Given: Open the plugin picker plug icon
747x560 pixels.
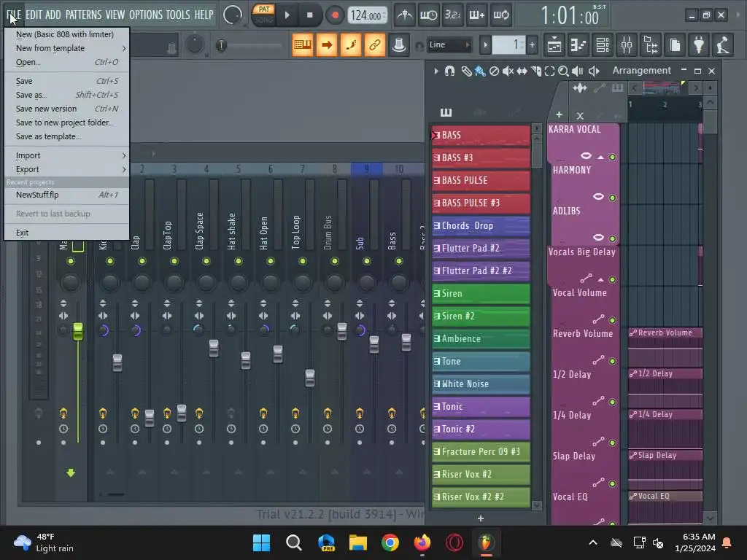Looking at the screenshot, I should [x=700, y=45].
